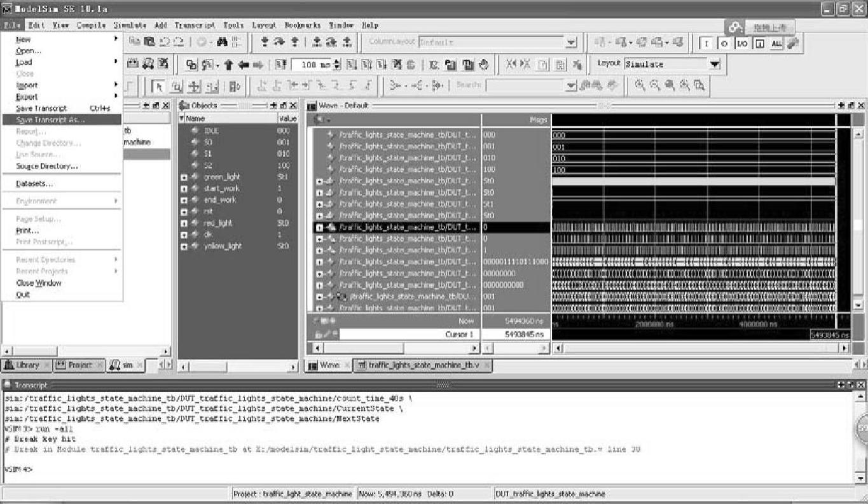This screenshot has width=868, height=504.
Task: Click the Transcript vertical scrollbar
Action: pos(862,437)
